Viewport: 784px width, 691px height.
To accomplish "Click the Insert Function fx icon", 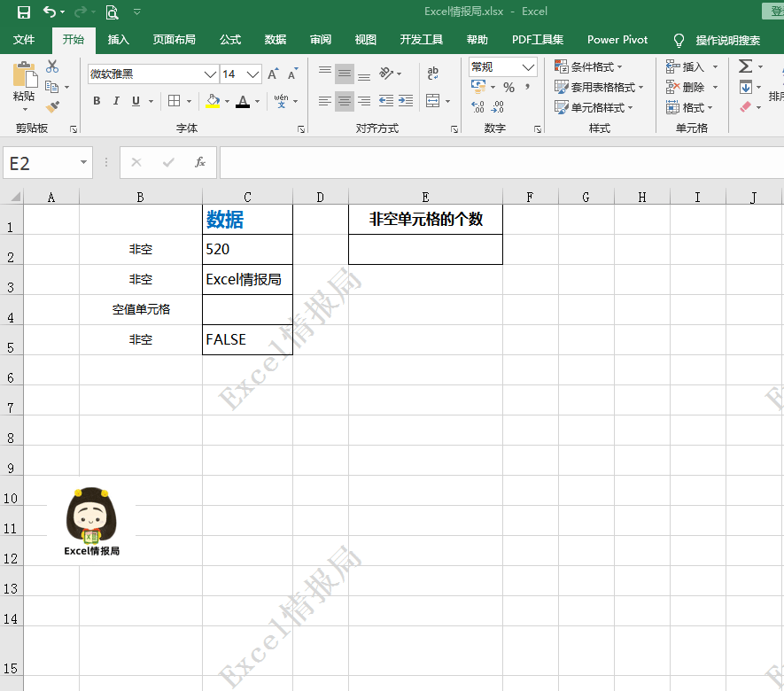I will [x=200, y=162].
